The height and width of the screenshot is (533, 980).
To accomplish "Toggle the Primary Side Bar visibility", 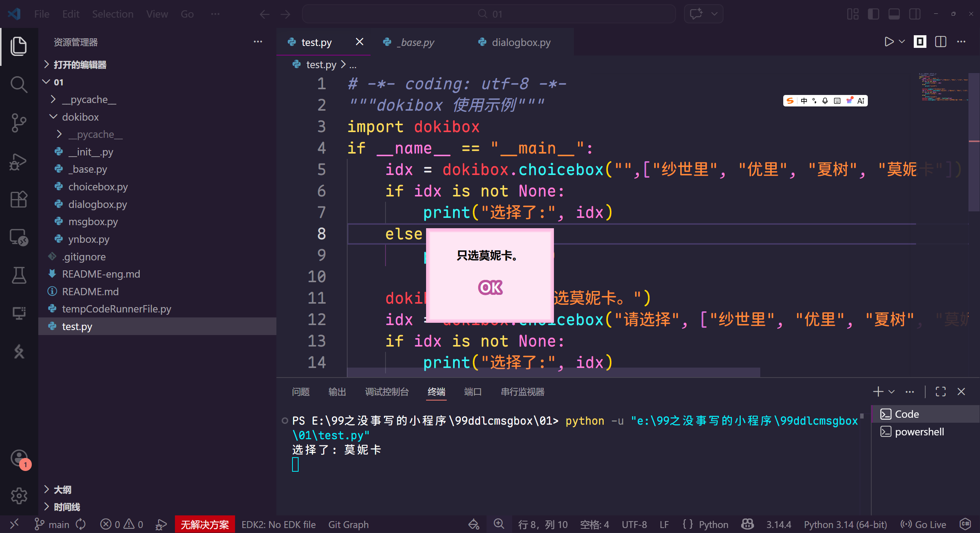I will tap(873, 14).
